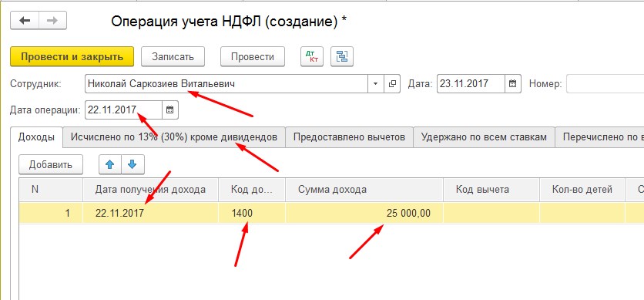The image size is (644, 300).
Task: Click the N column header
Action: tap(51, 190)
